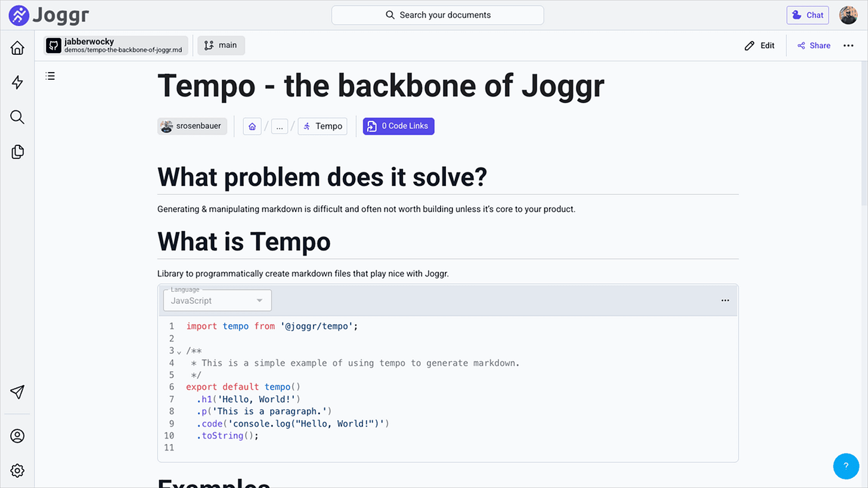Image resolution: width=868 pixels, height=488 pixels.
Task: Click the code line .code('console.log("Hello, World!")')
Action: (293, 424)
